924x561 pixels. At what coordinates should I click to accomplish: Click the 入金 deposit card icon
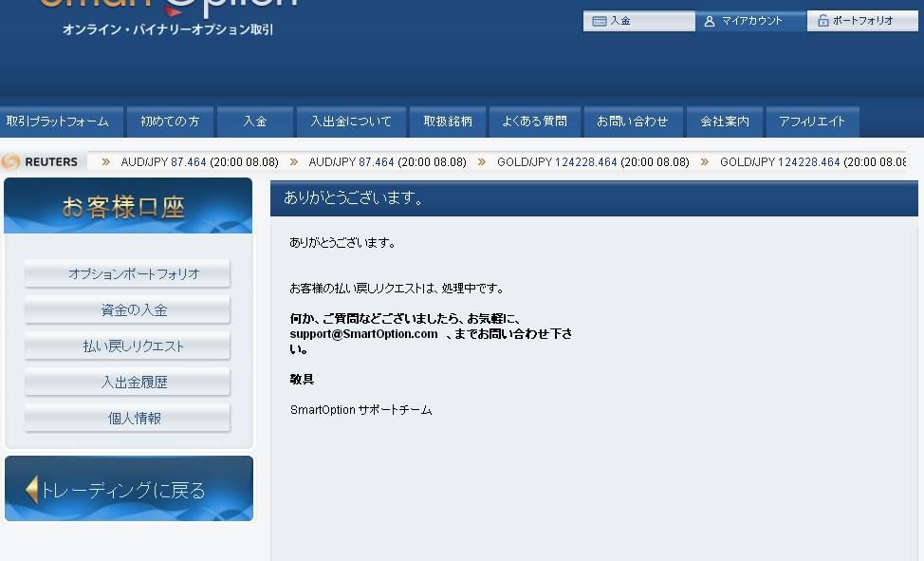pyautogui.click(x=600, y=21)
